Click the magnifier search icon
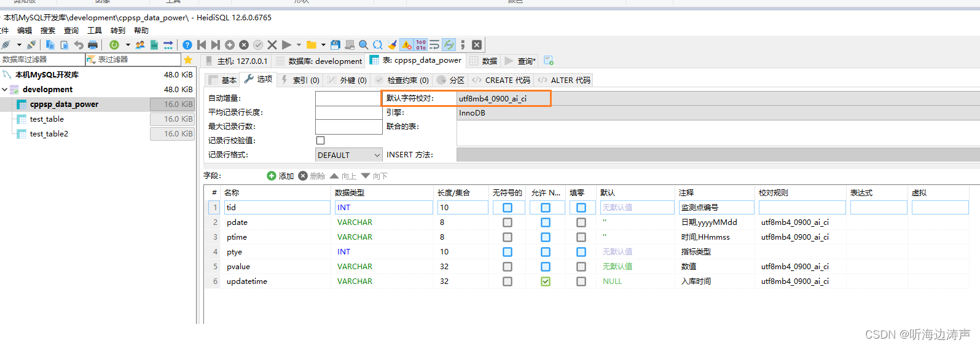 364,45
